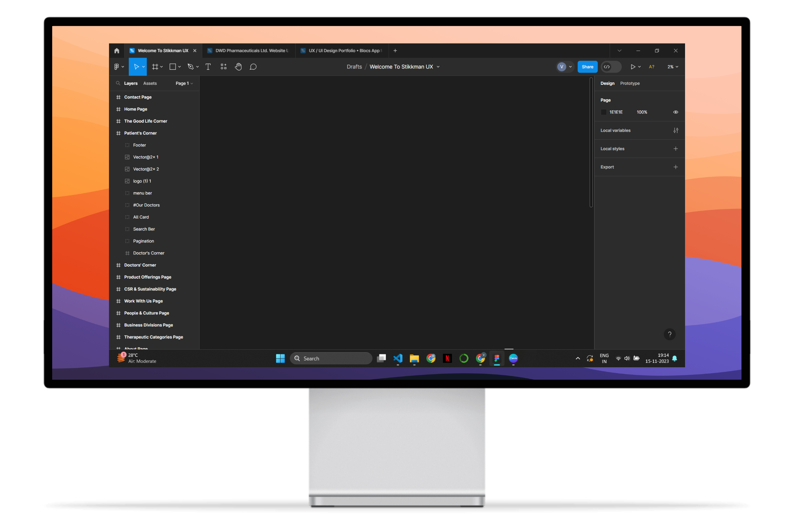Open Local variables settings icon
The height and width of the screenshot is (532, 794).
tap(676, 130)
